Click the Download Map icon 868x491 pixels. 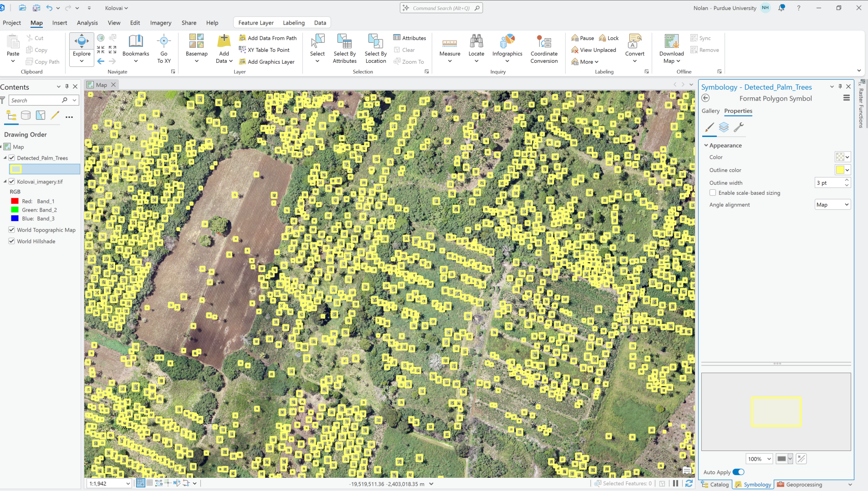671,41
